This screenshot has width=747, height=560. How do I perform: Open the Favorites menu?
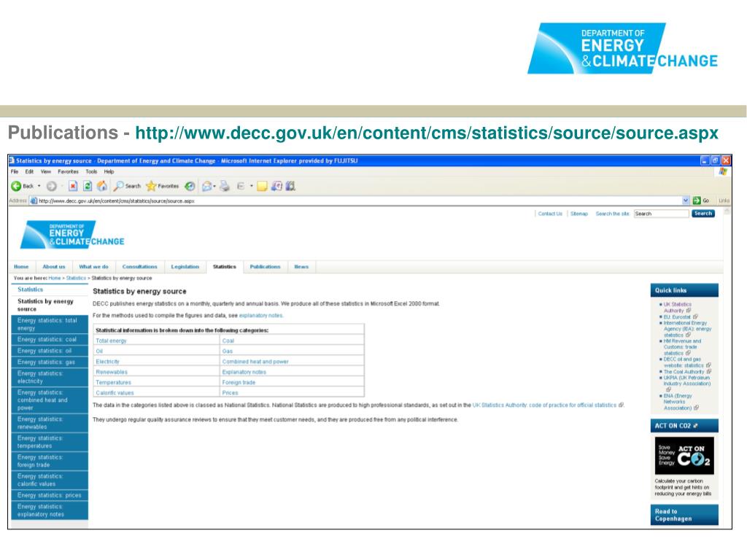68,172
